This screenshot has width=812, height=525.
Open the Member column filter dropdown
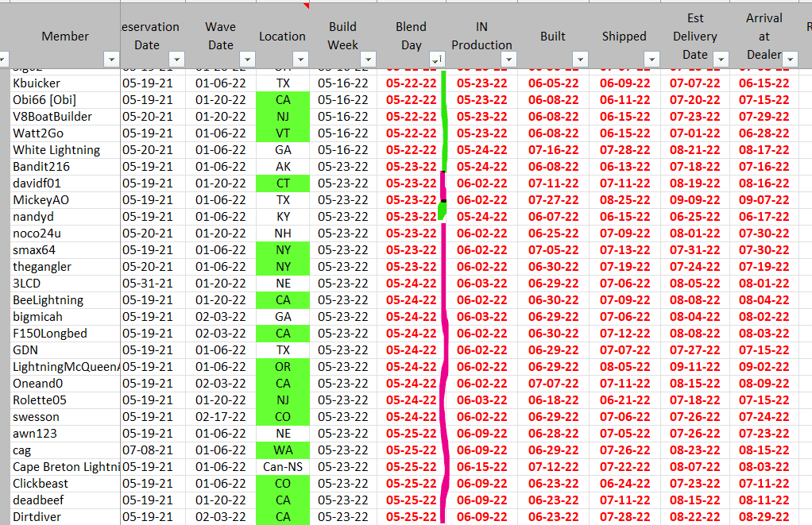[111, 60]
